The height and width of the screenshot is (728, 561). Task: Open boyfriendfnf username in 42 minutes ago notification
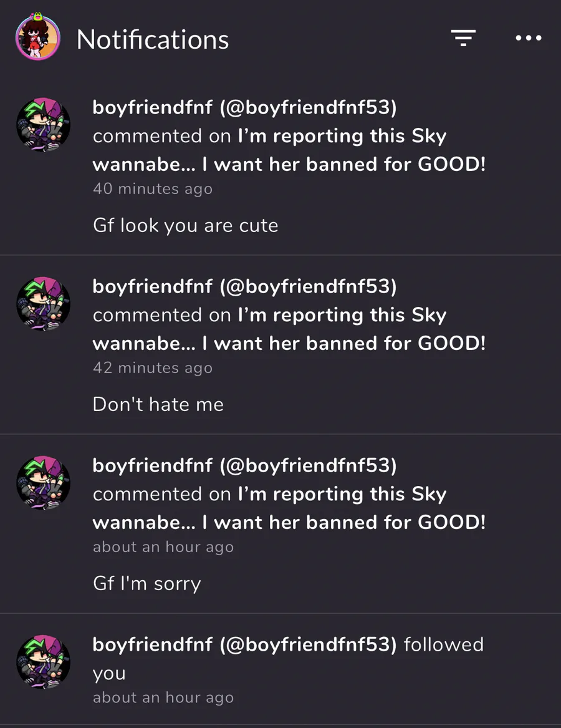[244, 286]
